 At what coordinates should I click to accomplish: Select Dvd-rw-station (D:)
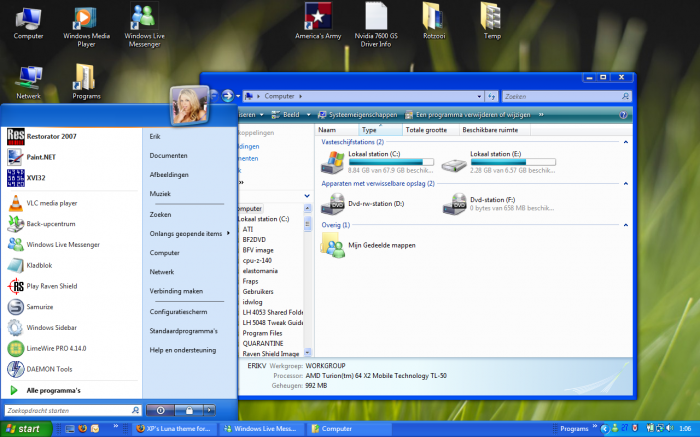click(x=362, y=204)
